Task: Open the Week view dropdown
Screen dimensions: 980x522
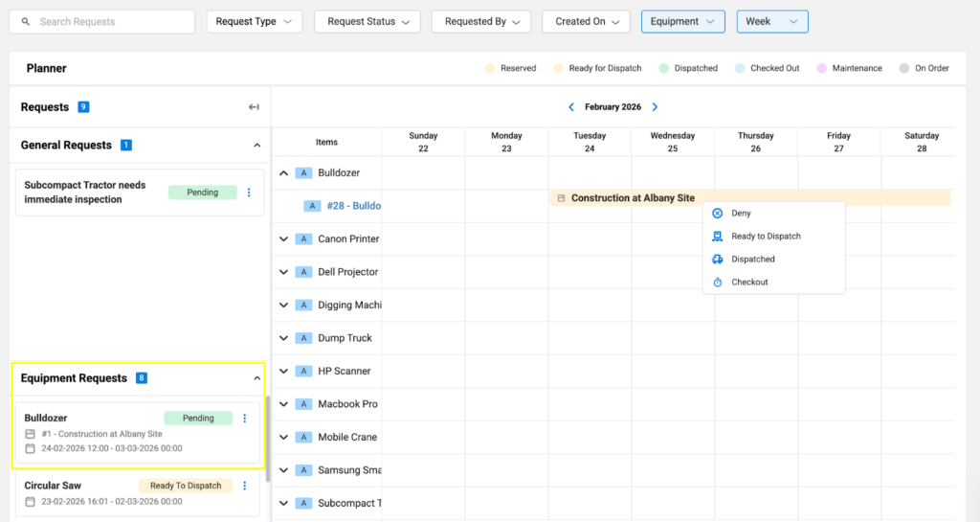Action: pos(771,21)
